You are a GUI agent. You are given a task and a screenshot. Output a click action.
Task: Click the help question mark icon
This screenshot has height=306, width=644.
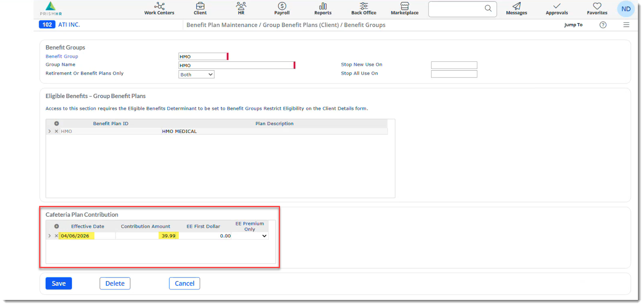pyautogui.click(x=603, y=25)
